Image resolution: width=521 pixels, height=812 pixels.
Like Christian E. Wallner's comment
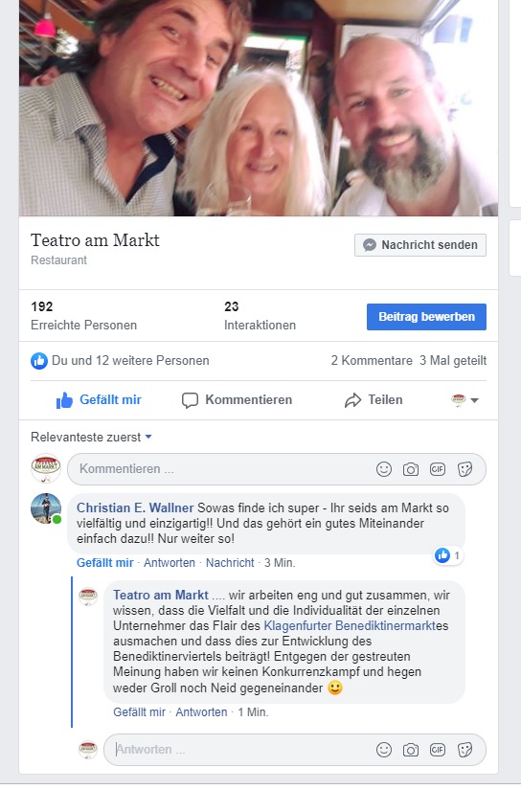point(105,563)
